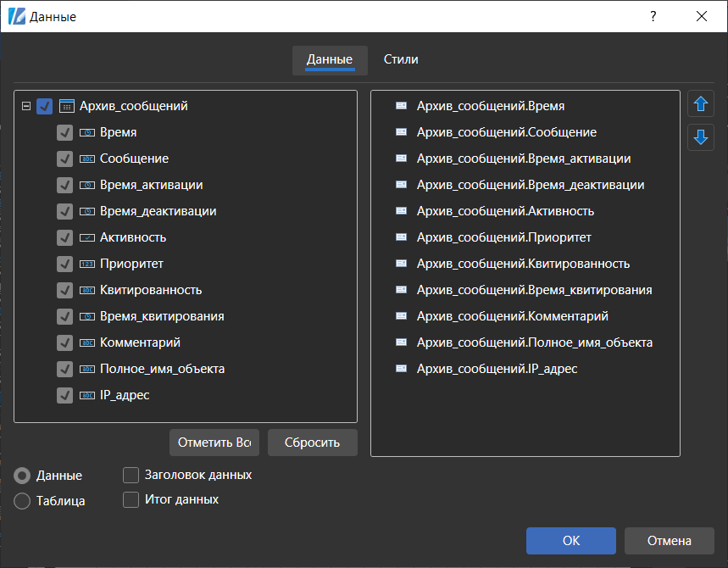Image resolution: width=728 pixels, height=568 pixels.
Task: Click the Отметить Все button
Action: 214,442
